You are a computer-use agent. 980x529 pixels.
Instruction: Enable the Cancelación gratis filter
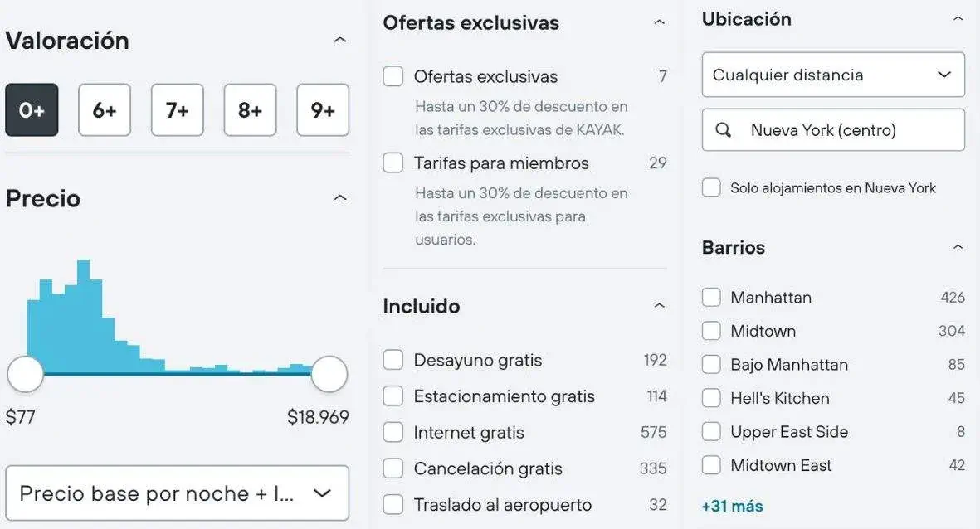tap(393, 468)
